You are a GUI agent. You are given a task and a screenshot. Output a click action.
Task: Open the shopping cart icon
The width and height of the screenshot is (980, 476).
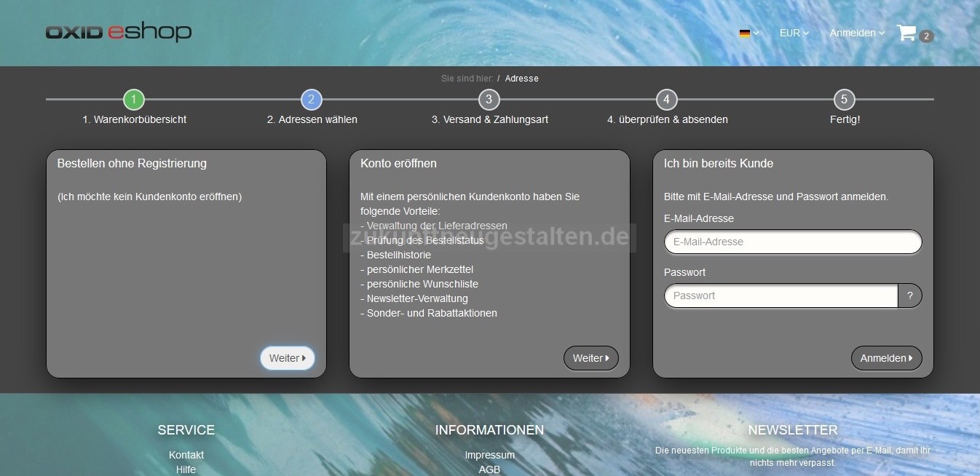(x=906, y=33)
